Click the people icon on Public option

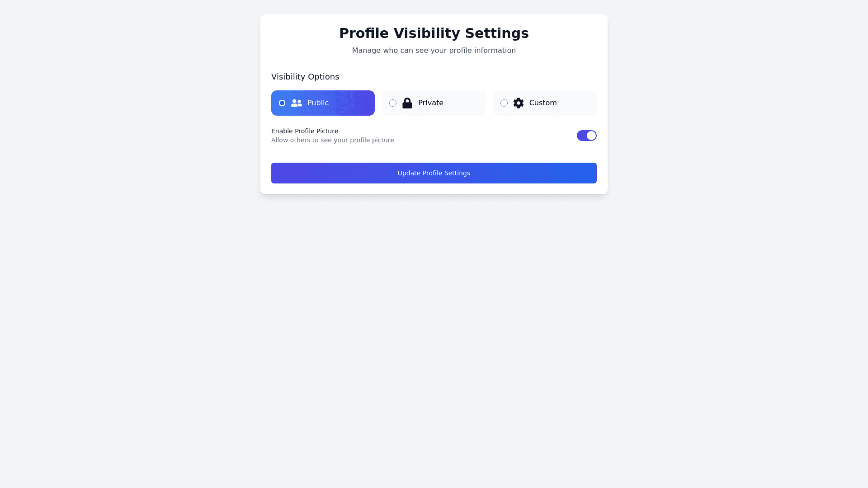[x=297, y=103]
